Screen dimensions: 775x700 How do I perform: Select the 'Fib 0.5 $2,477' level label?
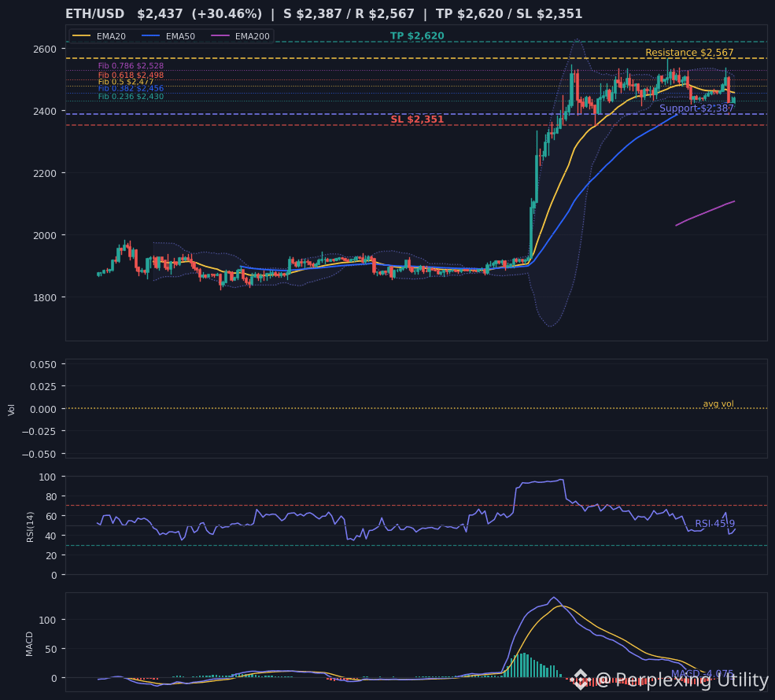(126, 82)
